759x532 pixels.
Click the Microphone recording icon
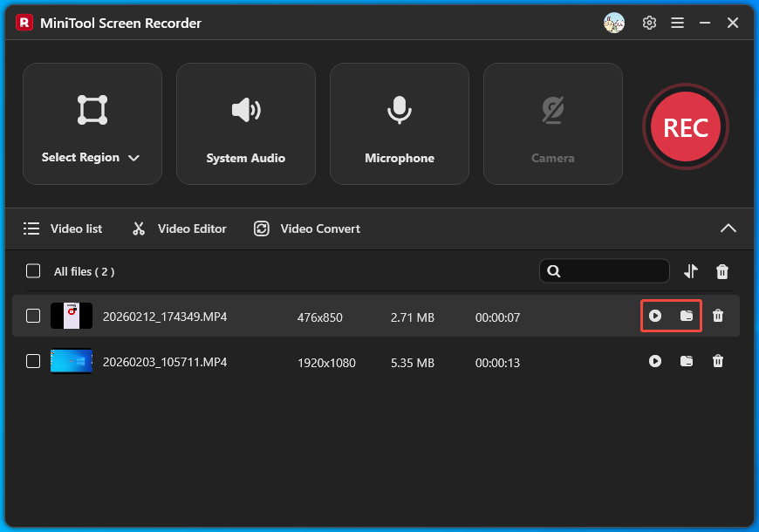click(399, 110)
